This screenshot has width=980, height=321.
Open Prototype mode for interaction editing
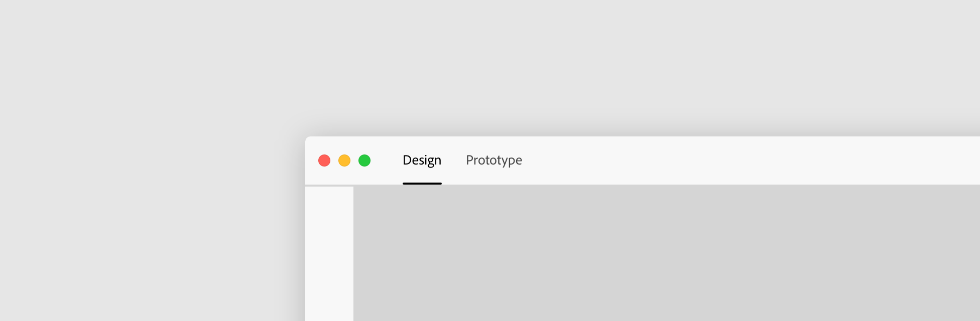point(494,160)
